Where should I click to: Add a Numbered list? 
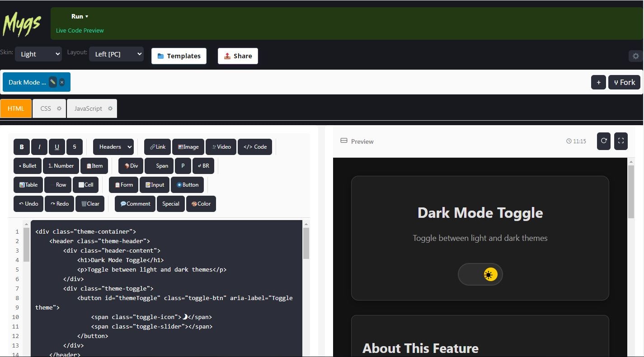tap(61, 166)
